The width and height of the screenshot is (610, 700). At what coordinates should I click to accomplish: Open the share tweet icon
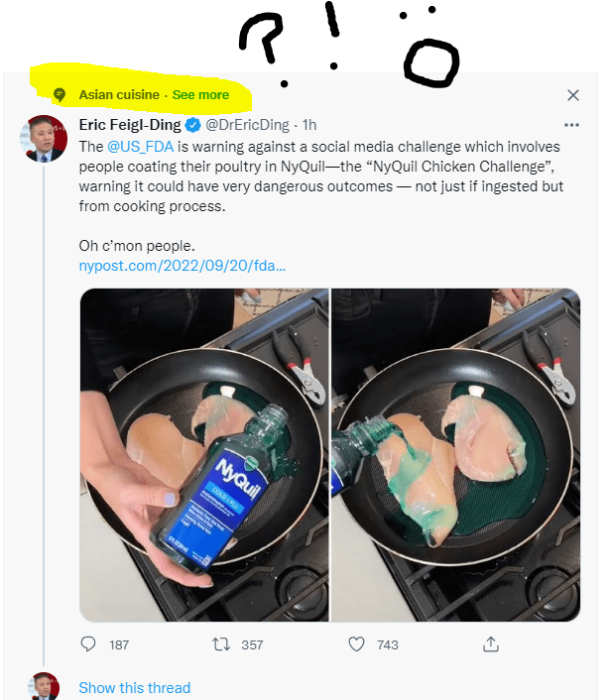[x=490, y=644]
